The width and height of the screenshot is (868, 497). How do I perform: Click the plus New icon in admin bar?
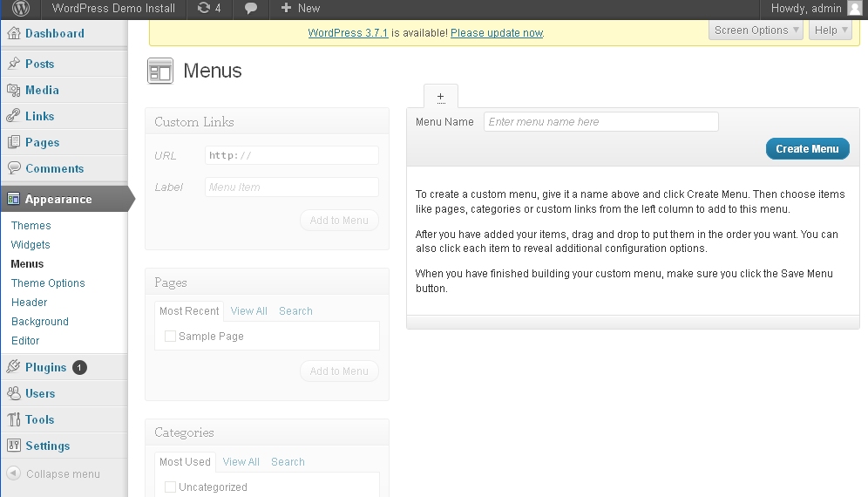click(286, 8)
